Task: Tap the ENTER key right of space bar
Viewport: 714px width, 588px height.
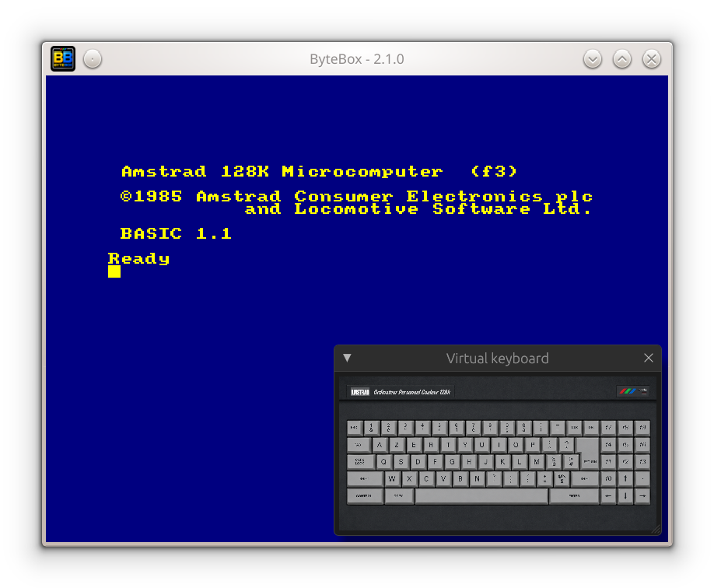Action: (x=574, y=496)
